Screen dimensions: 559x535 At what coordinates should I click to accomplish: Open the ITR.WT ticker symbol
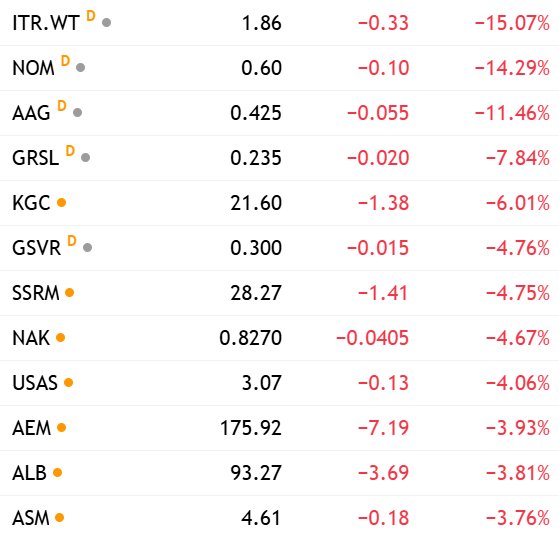[x=46, y=23]
